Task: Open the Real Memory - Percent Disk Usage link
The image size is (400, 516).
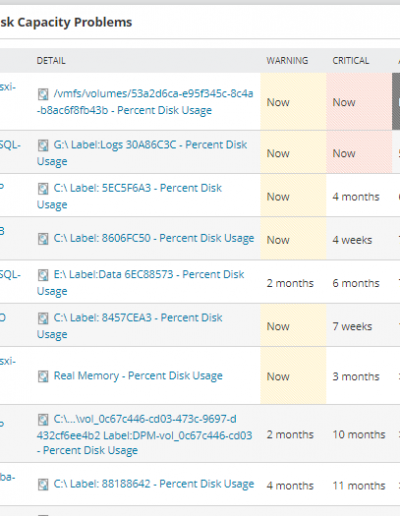Action: click(x=138, y=376)
